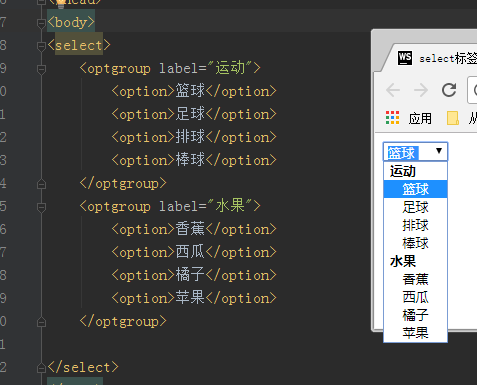Click the WS favicon on browser tab
The width and height of the screenshot is (477, 385).
pyautogui.click(x=405, y=58)
